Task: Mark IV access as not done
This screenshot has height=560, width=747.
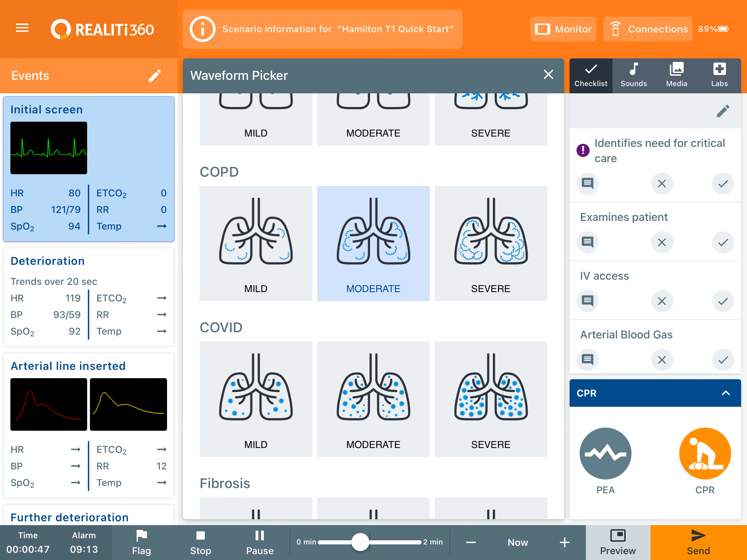Action: point(662,301)
